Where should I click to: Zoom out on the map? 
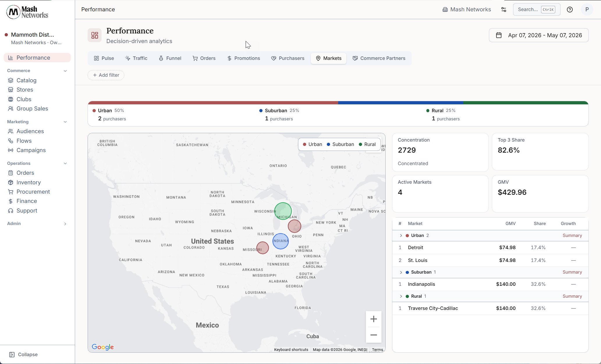(x=374, y=335)
